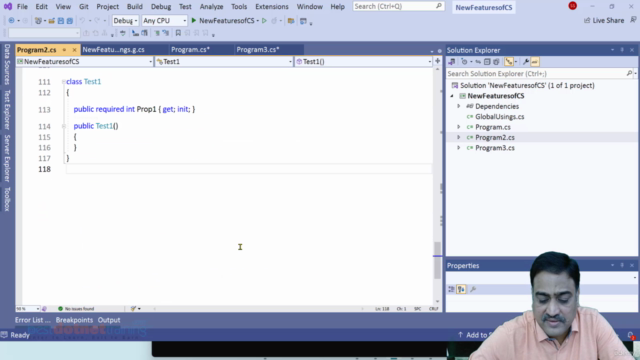This screenshot has width=640, height=360.
Task: Click the Undo arrow icon
Action: tap(82, 20)
